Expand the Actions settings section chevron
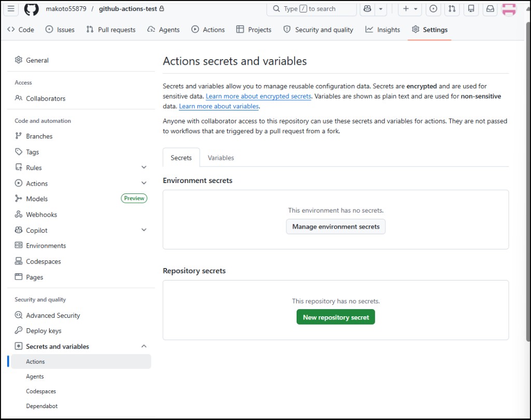531x420 pixels. (x=144, y=183)
